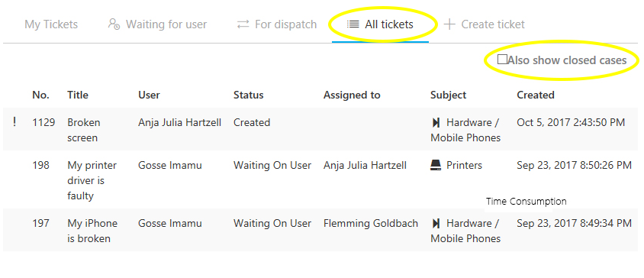644x278 pixels.
Task: Enable the Also show closed cases checkbox
Action: [502, 60]
